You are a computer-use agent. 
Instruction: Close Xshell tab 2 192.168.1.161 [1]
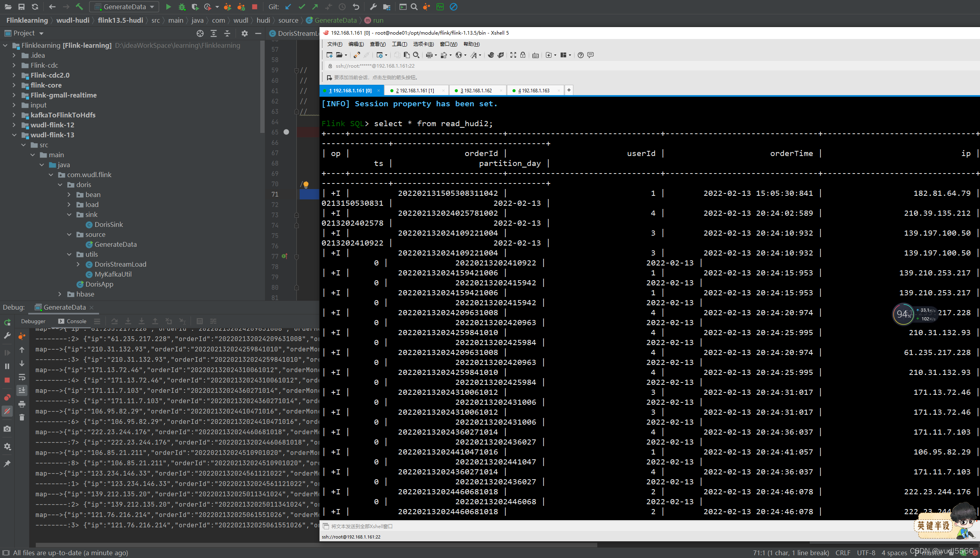click(x=443, y=91)
